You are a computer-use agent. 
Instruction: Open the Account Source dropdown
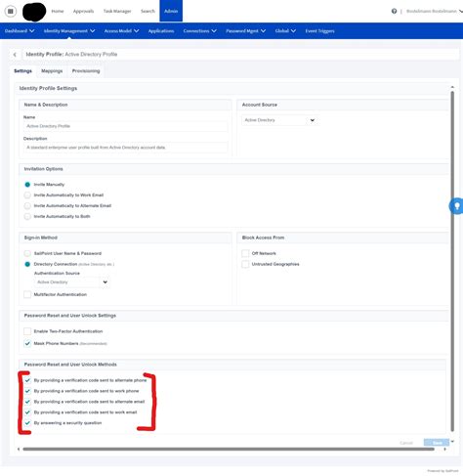[x=279, y=120]
